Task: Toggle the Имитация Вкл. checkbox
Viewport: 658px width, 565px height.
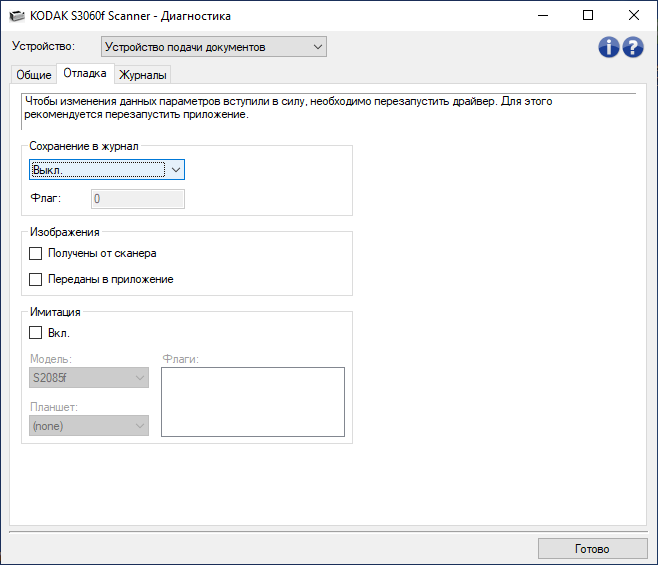Action: click(x=37, y=333)
